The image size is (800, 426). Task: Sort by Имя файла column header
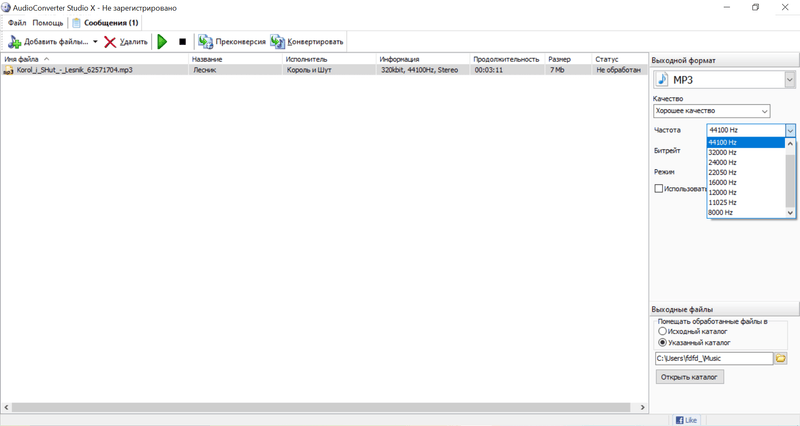94,59
